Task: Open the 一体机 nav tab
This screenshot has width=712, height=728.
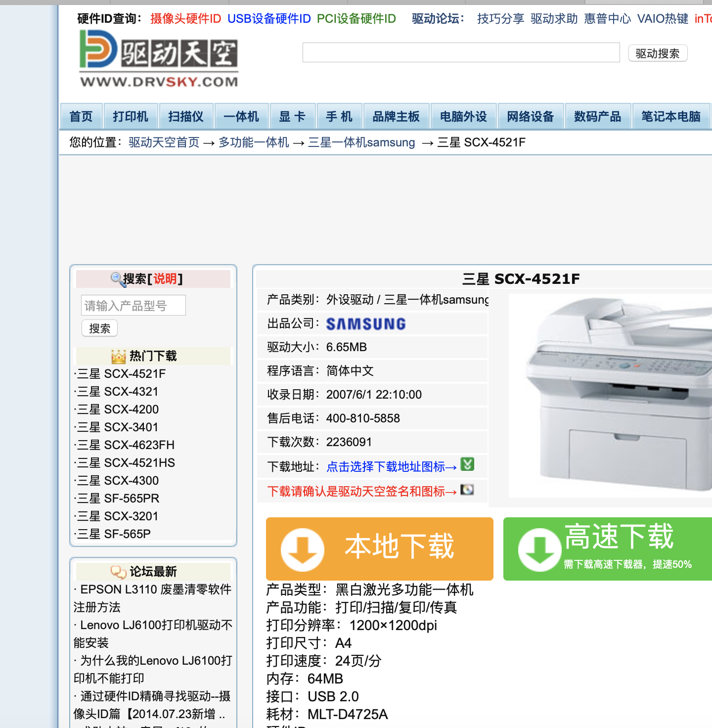Action: click(241, 116)
